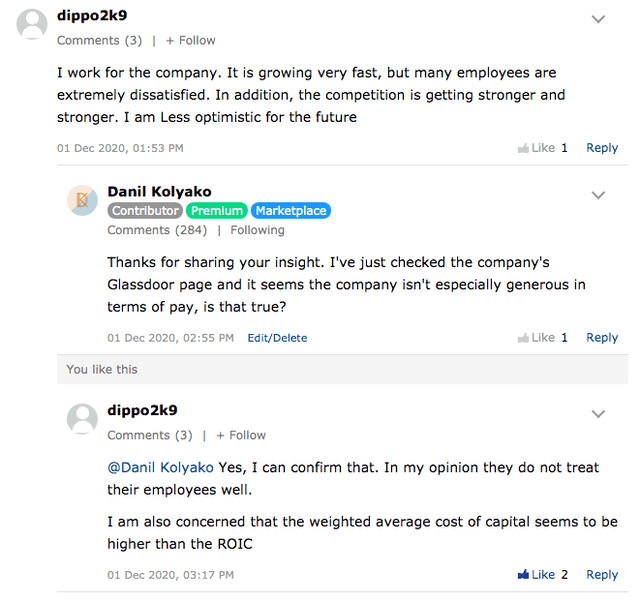Click Edit/Delete on Danil Kolyako's comment
The image size is (640, 601).
click(277, 338)
